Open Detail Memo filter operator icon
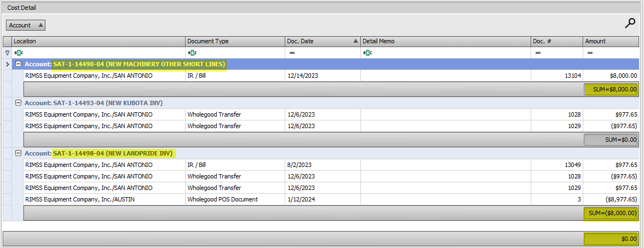This screenshot has height=248, width=644. coord(367,53)
